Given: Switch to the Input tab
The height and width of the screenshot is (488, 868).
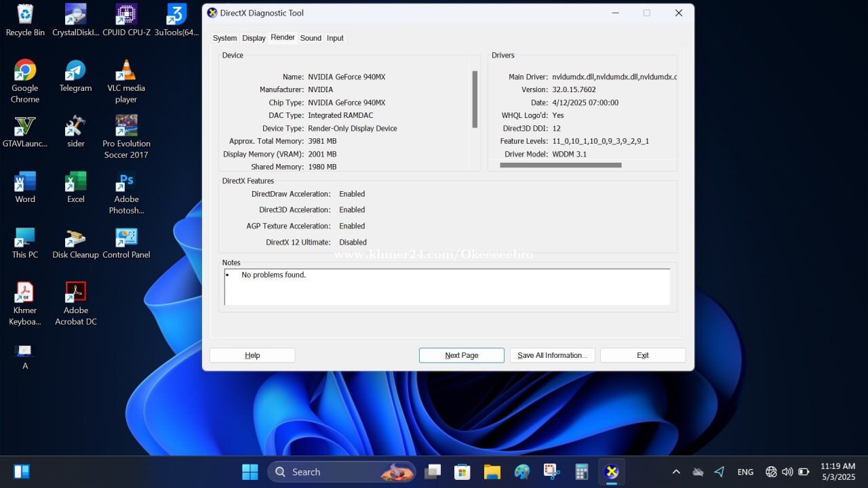Looking at the screenshot, I should click(x=335, y=38).
